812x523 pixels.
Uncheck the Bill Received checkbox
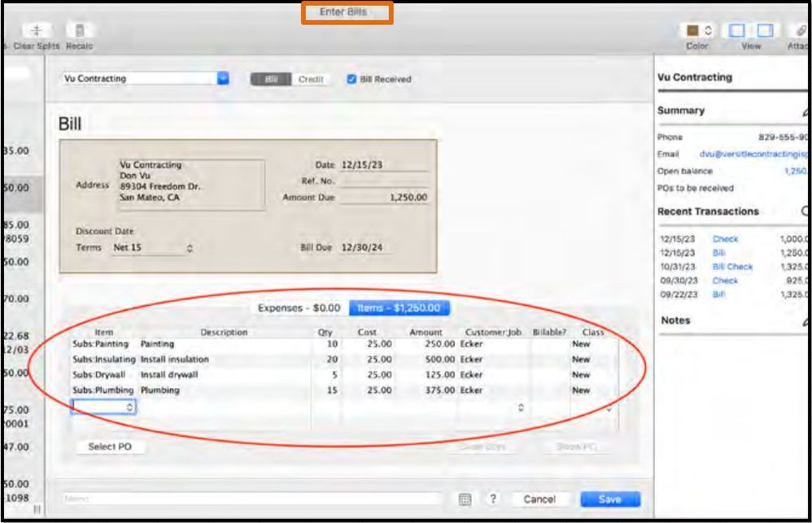coord(351,79)
